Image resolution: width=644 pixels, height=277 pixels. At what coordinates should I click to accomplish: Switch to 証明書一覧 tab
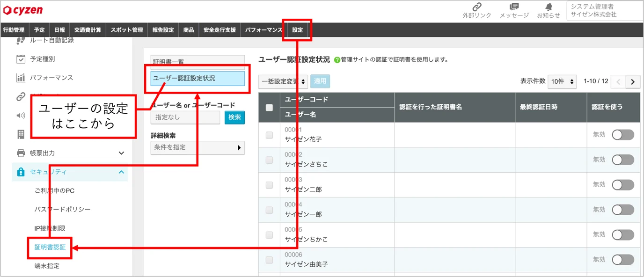pos(198,62)
